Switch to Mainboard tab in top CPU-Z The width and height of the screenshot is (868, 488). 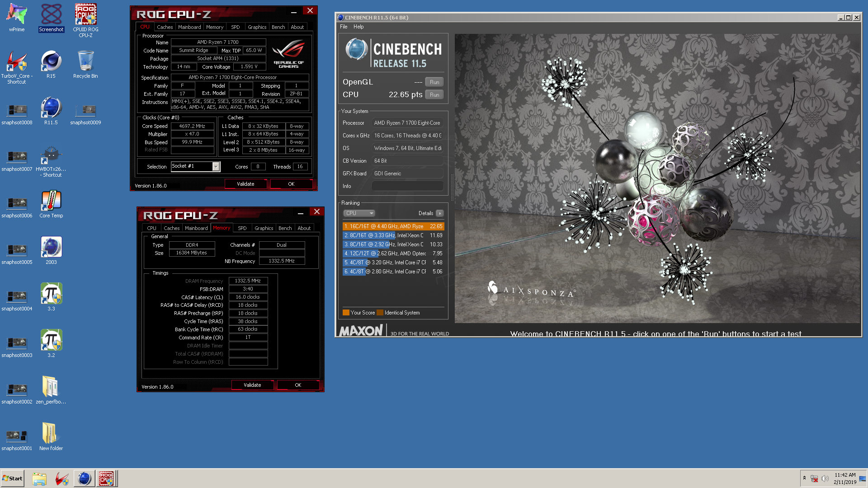(x=189, y=27)
